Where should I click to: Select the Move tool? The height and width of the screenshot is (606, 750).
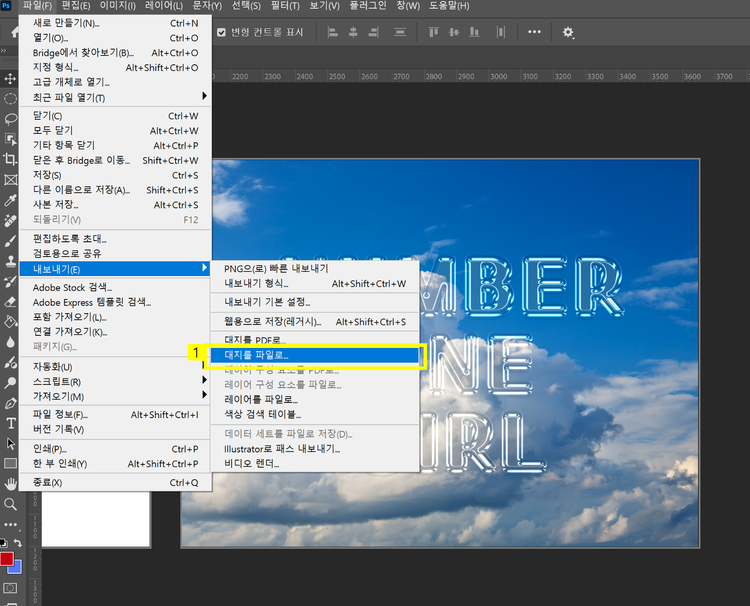coord(10,79)
